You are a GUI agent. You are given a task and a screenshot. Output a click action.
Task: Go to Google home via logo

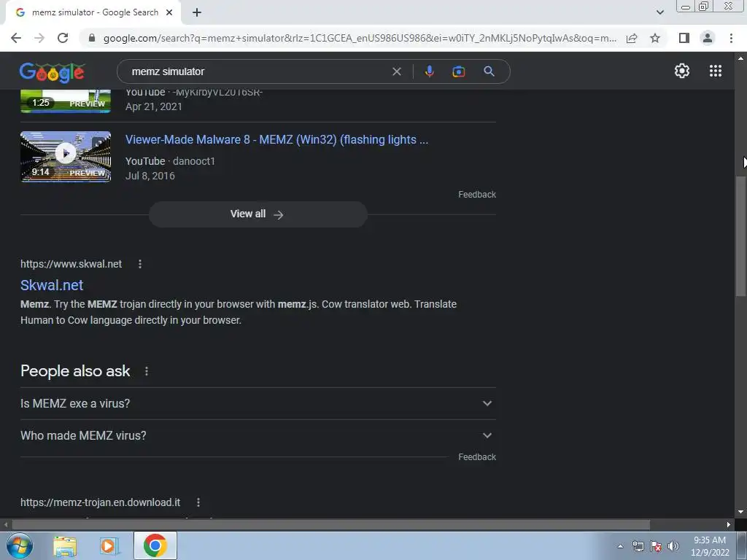point(52,72)
